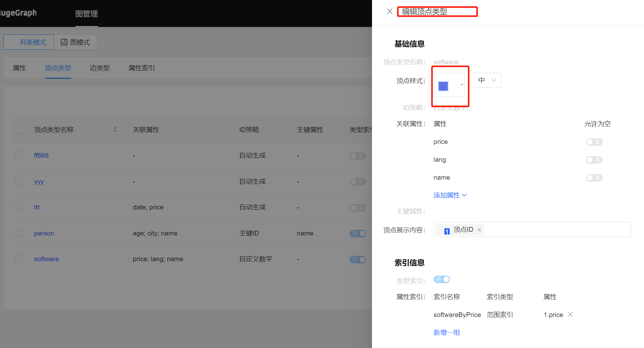Delete the softwareByPrice index row
Image resolution: width=644 pixels, height=348 pixels.
(x=570, y=314)
